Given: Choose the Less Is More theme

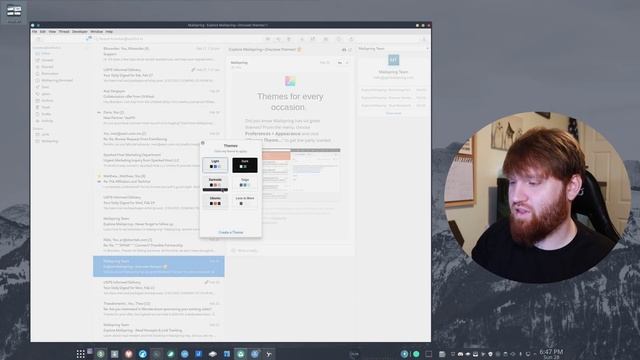Looking at the screenshot, I should (x=245, y=202).
